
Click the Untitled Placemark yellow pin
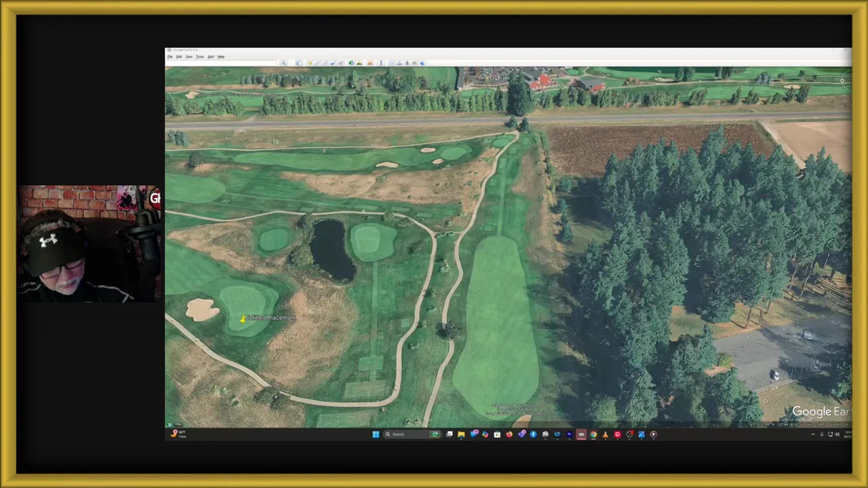pos(242,319)
